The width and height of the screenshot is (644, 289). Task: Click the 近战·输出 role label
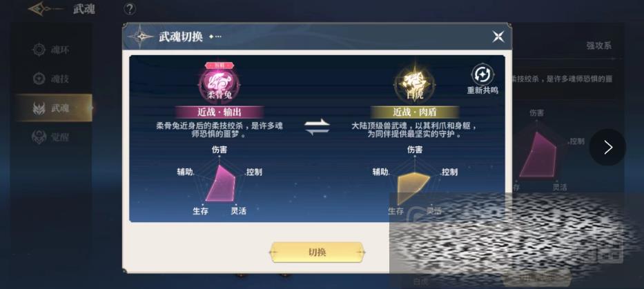coord(219,112)
